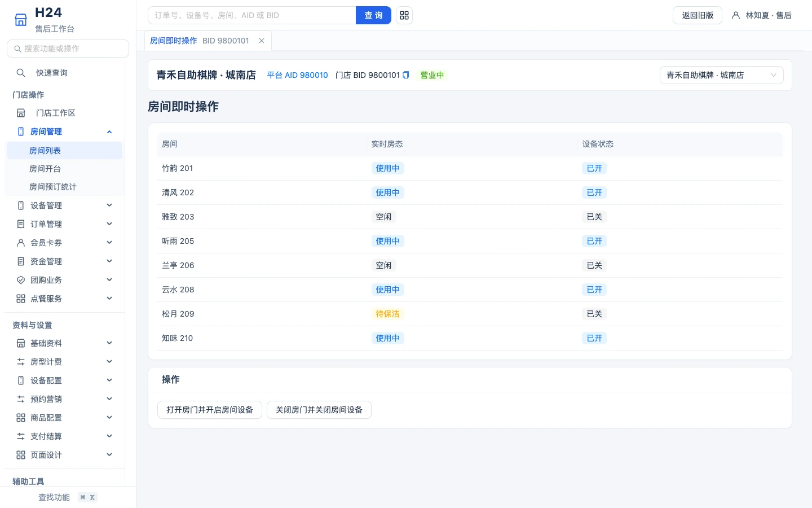
Task: Click the 门店工作区 shop icon
Action: pyautogui.click(x=21, y=113)
